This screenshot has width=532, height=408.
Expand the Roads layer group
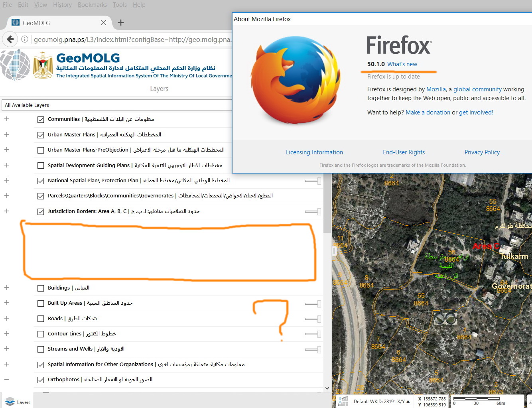pos(7,318)
